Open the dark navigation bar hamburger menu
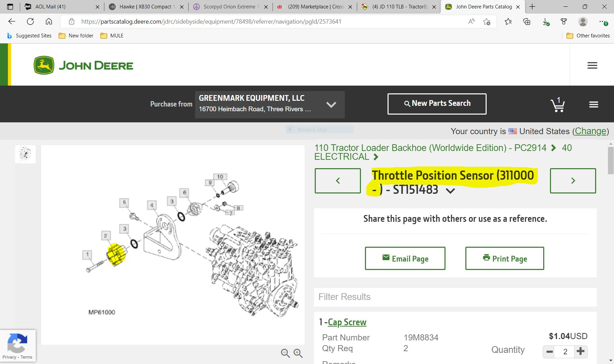The width and height of the screenshot is (614, 364). tap(593, 104)
